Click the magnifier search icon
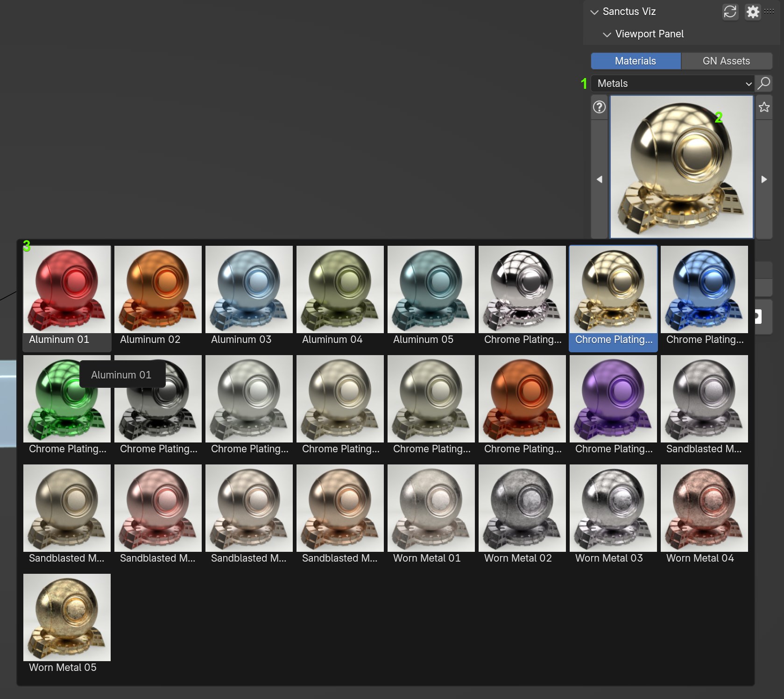The width and height of the screenshot is (784, 699). pyautogui.click(x=763, y=84)
